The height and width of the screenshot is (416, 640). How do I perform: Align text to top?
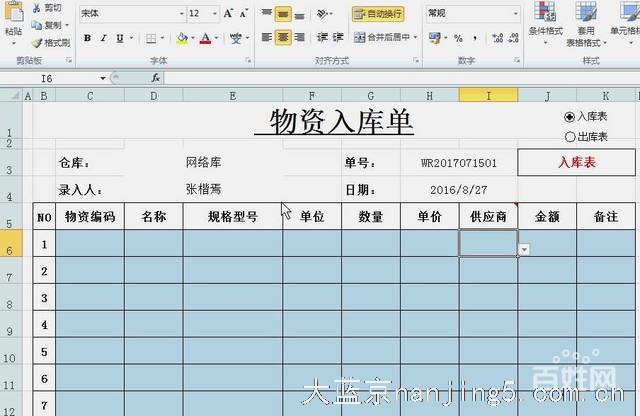point(267,14)
